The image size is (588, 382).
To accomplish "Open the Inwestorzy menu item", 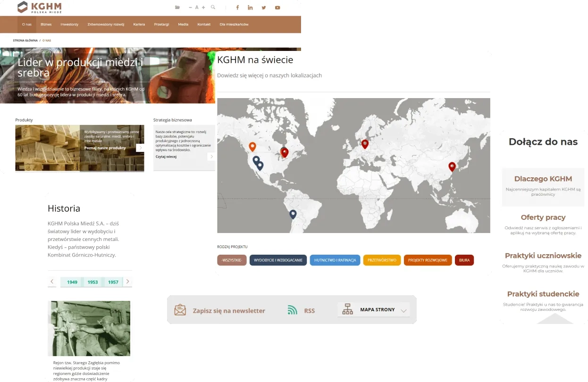I will tap(69, 25).
